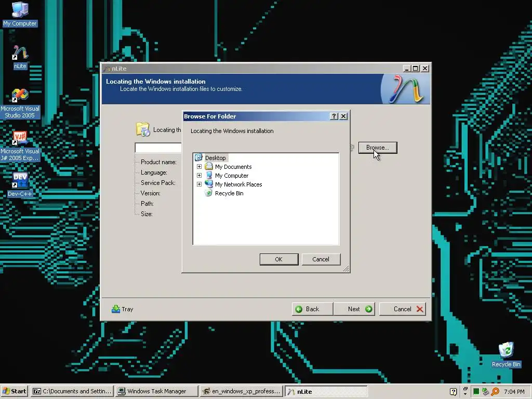Select My Network Places in tree
The height and width of the screenshot is (399, 532).
point(238,184)
